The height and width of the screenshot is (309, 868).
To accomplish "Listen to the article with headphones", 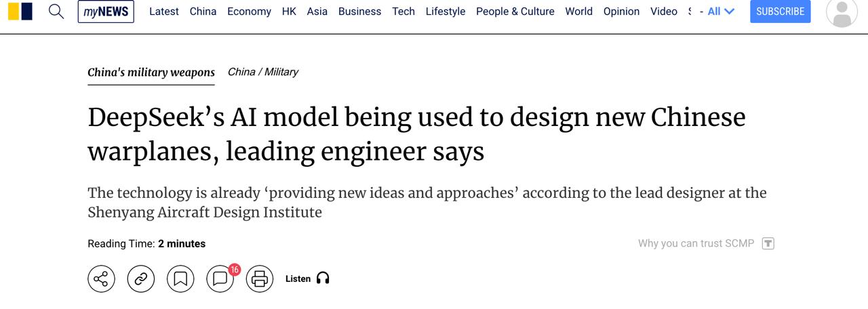I will (307, 279).
